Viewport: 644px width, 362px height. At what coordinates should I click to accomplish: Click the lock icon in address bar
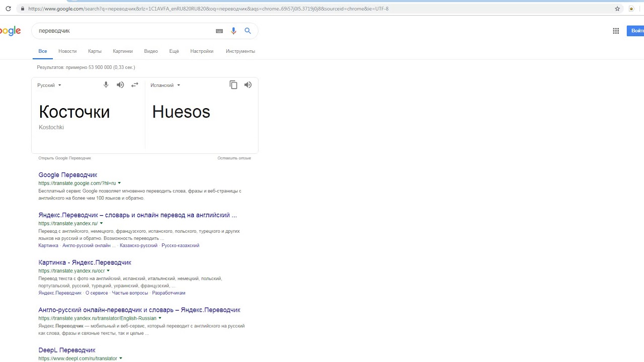22,9
